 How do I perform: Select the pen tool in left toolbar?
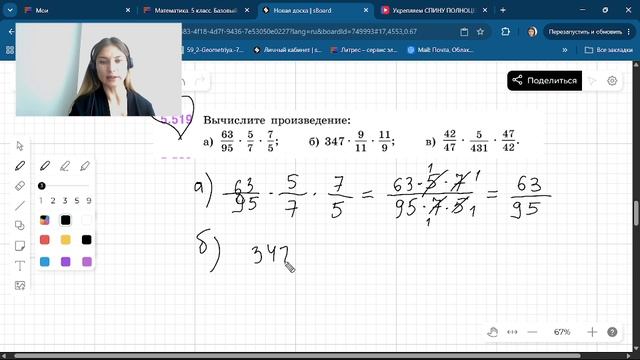pyautogui.click(x=20, y=166)
